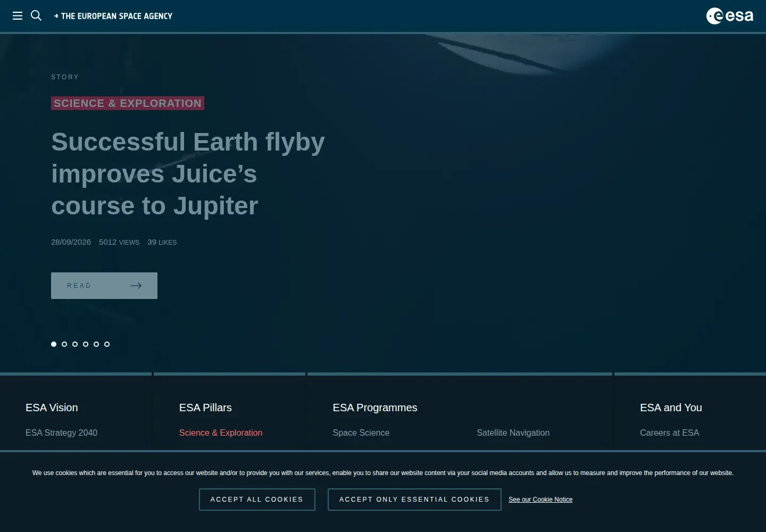Click the story date 28/09/2026
This screenshot has width=766, height=532.
click(71, 242)
